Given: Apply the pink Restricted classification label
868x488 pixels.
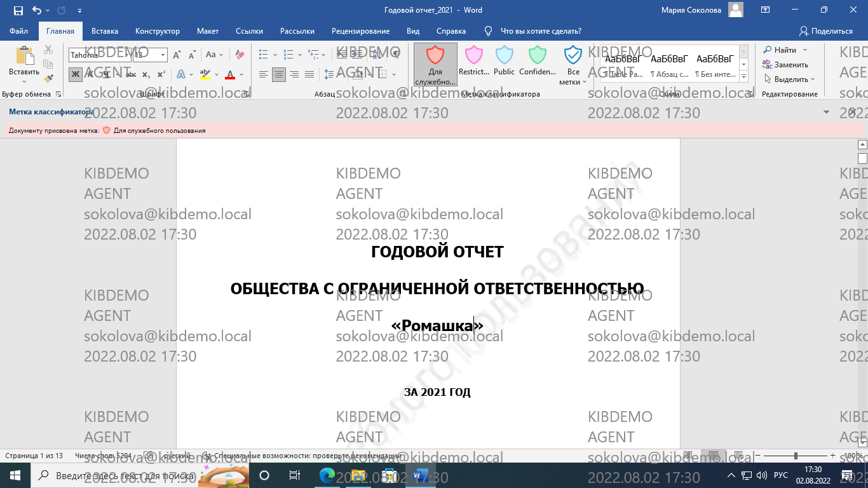Looking at the screenshot, I should tap(474, 61).
